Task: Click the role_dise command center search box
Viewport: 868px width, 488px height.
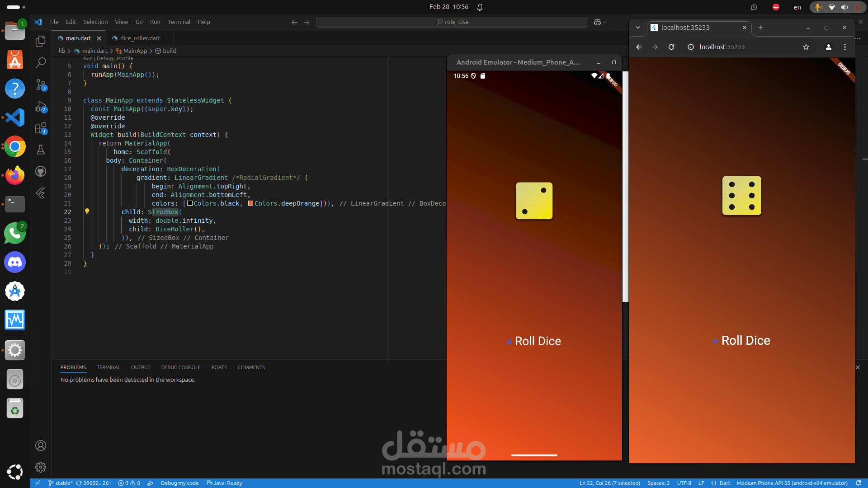Action: point(452,22)
